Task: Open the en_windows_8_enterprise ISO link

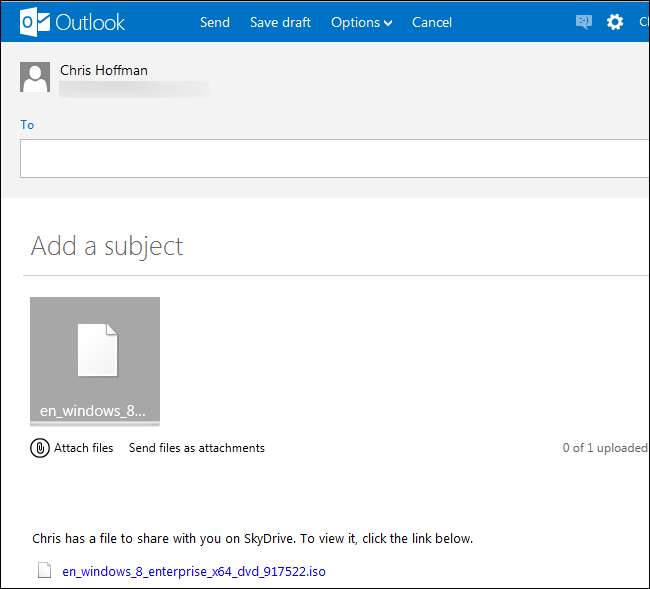Action: [x=194, y=572]
